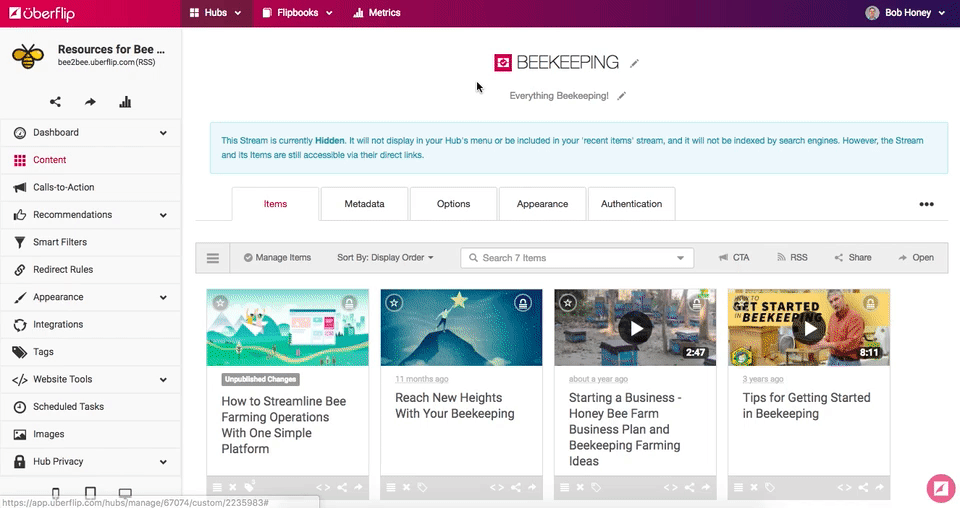Toggle lock on Reach New Heights card
Viewport: 960px width, 508px height.
523,303
